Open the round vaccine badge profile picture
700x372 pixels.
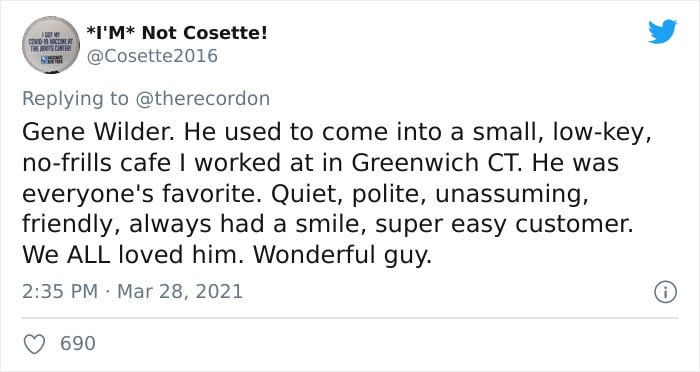click(x=51, y=45)
